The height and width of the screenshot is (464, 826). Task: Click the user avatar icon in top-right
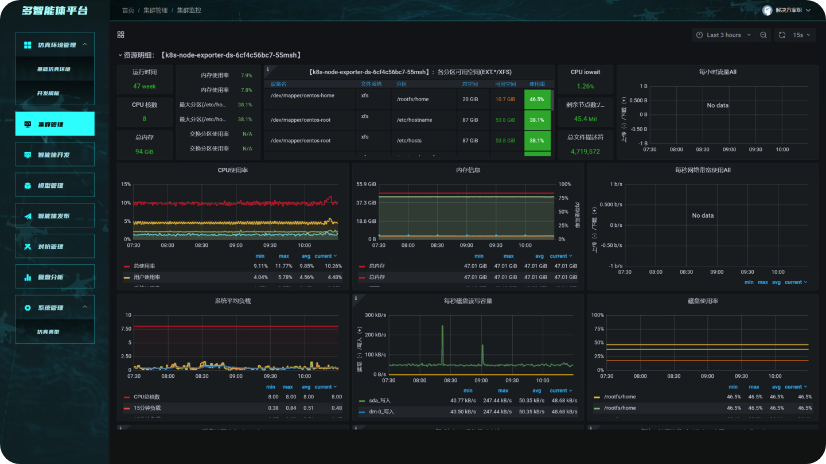(x=768, y=10)
